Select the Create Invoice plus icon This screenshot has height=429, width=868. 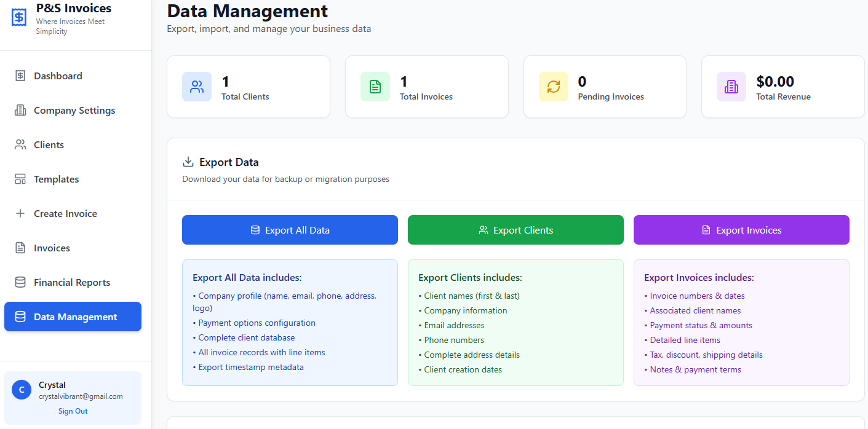(x=19, y=213)
